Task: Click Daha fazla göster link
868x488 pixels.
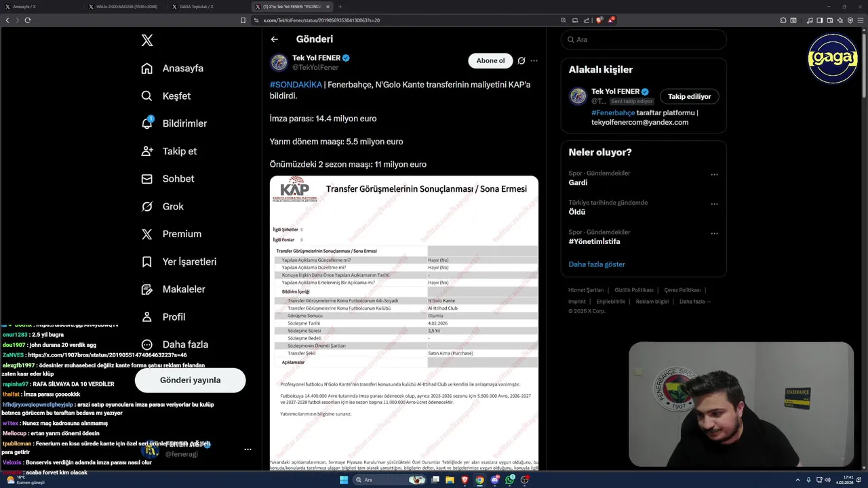Action: (597, 264)
